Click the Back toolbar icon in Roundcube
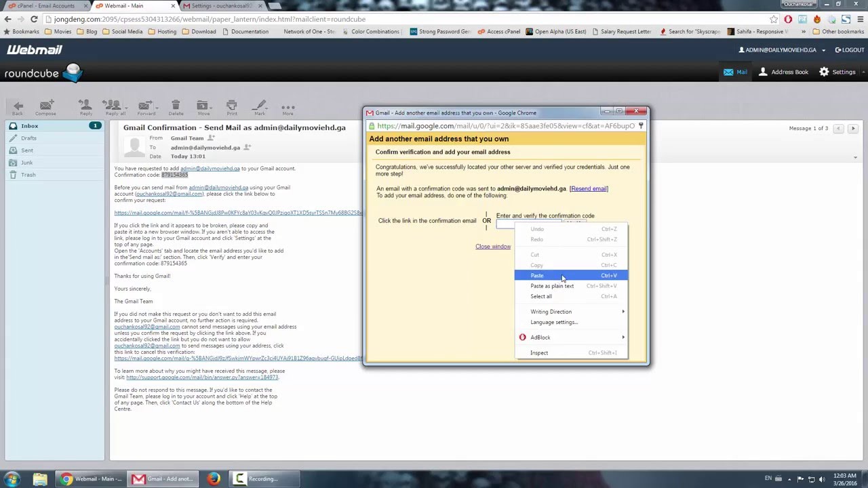Screen dimensions: 868x488 pyautogui.click(x=18, y=107)
